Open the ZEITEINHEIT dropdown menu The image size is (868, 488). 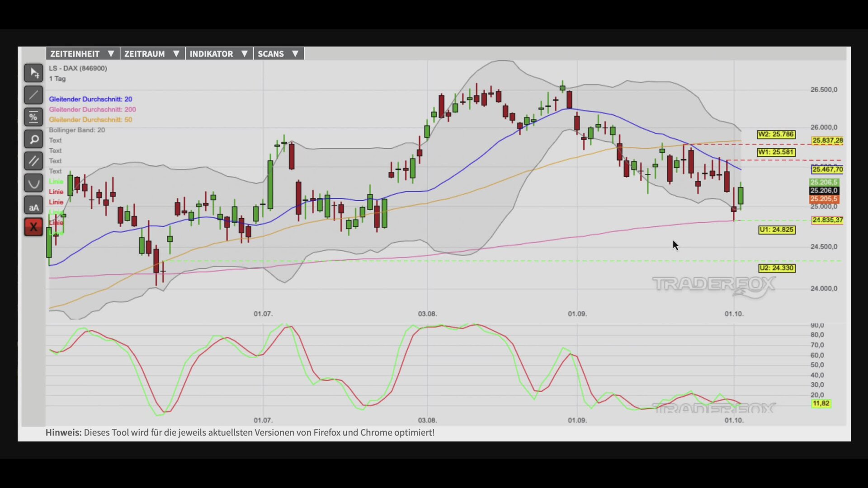point(83,54)
